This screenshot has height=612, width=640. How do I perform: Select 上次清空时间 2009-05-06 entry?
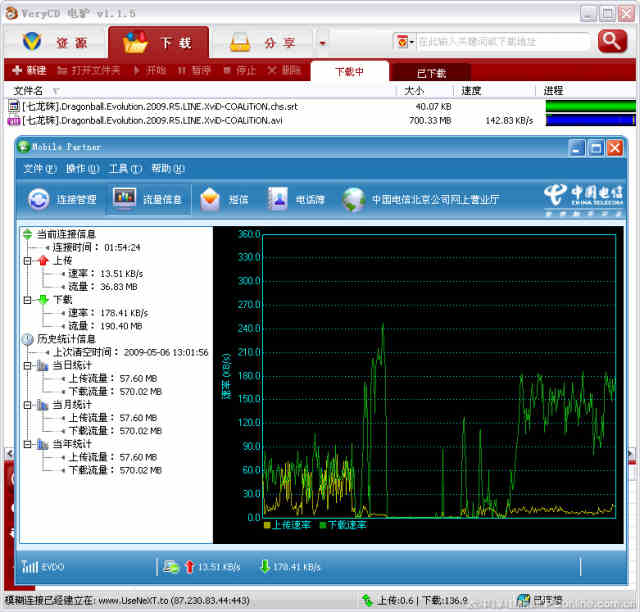pos(131,352)
